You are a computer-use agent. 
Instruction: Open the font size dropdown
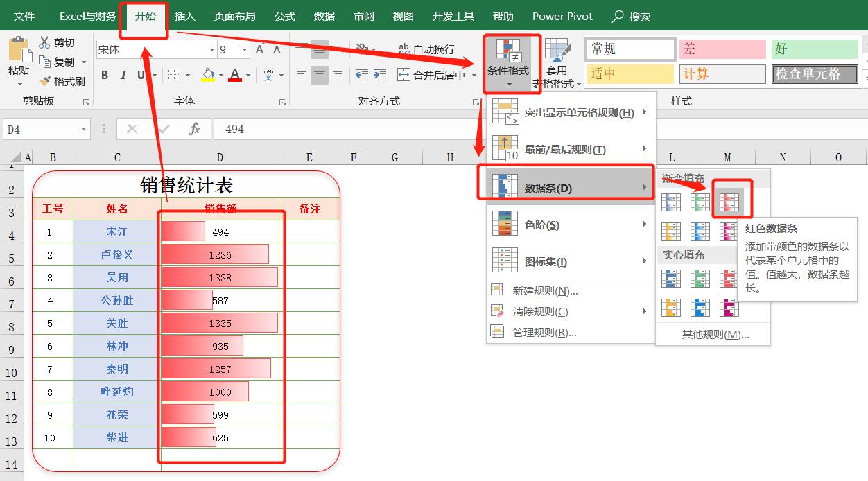[244, 50]
